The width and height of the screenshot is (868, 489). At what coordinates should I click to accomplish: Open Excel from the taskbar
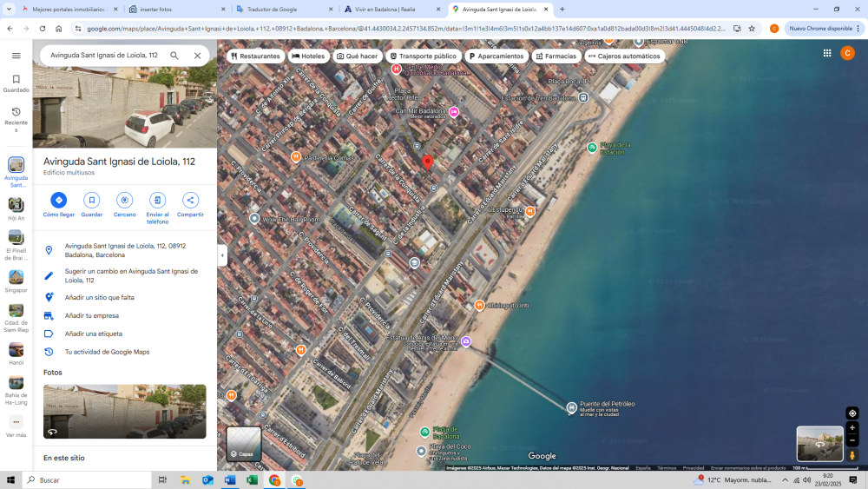coord(252,480)
